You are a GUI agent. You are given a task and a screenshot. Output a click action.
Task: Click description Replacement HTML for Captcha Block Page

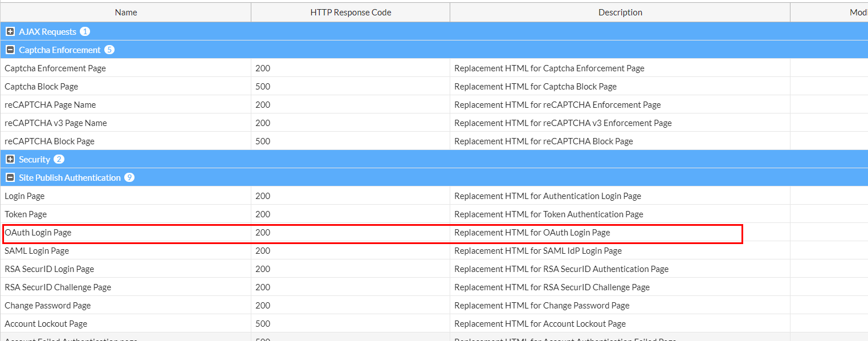tap(536, 87)
